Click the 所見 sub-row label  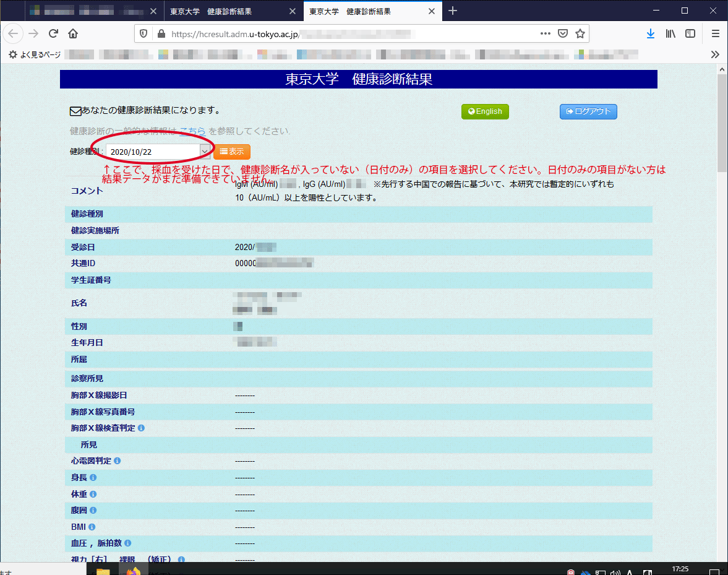point(88,445)
